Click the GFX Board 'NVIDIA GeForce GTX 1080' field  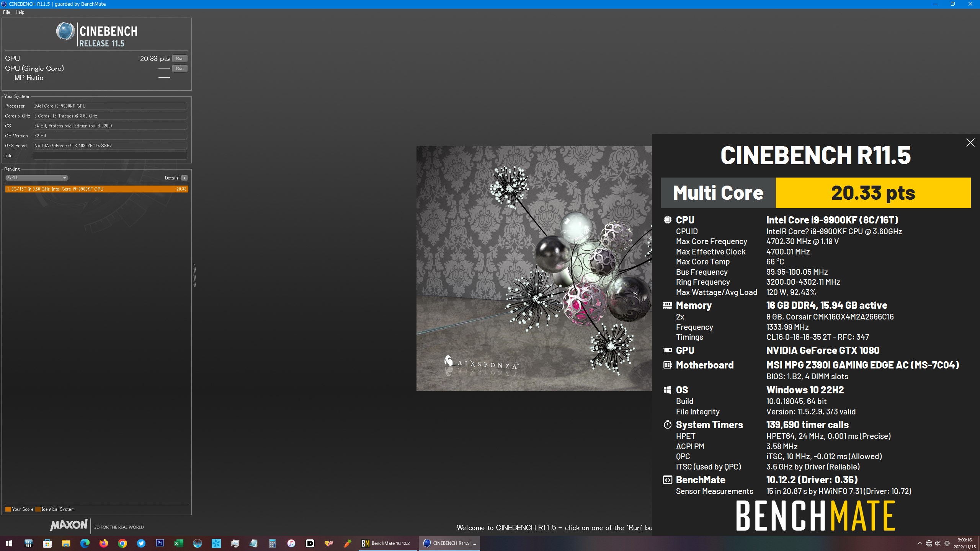tap(110, 146)
